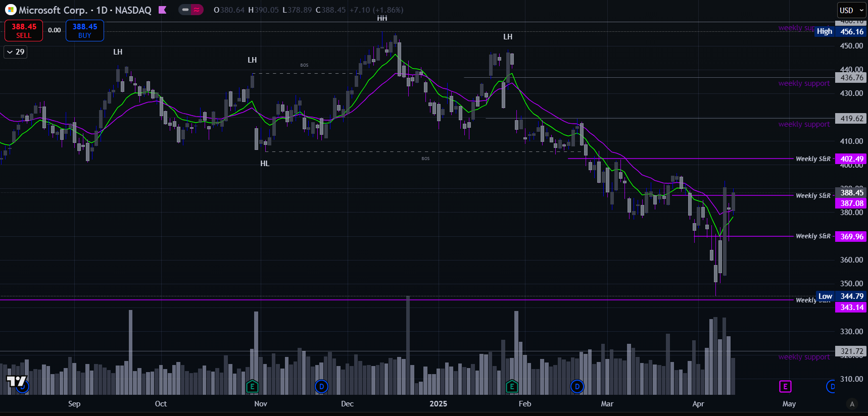This screenshot has width=868, height=416.
Task: Select the lower BOS label near the December dashed line
Action: pyautogui.click(x=425, y=159)
